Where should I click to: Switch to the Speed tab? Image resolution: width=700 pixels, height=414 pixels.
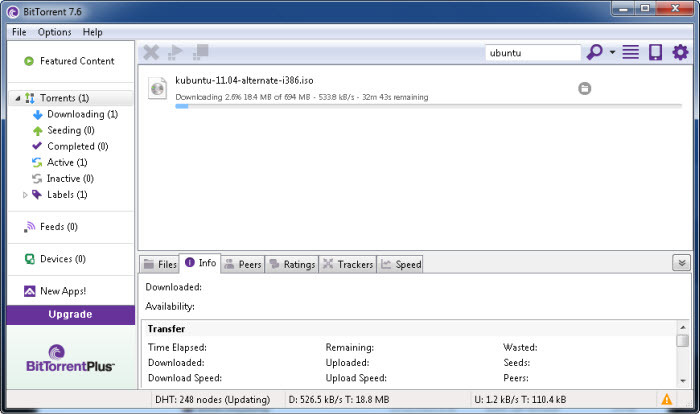(x=400, y=265)
